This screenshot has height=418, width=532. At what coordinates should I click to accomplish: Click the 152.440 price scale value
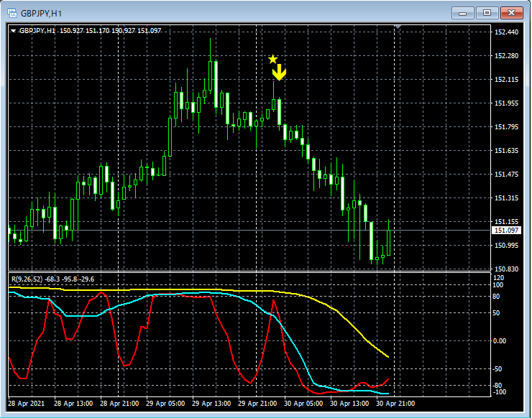(x=506, y=32)
